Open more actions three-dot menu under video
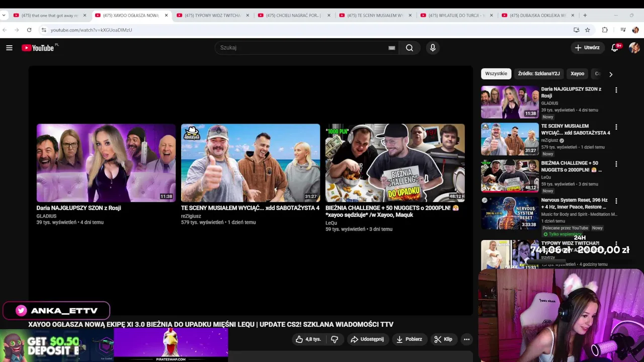 pyautogui.click(x=467, y=339)
